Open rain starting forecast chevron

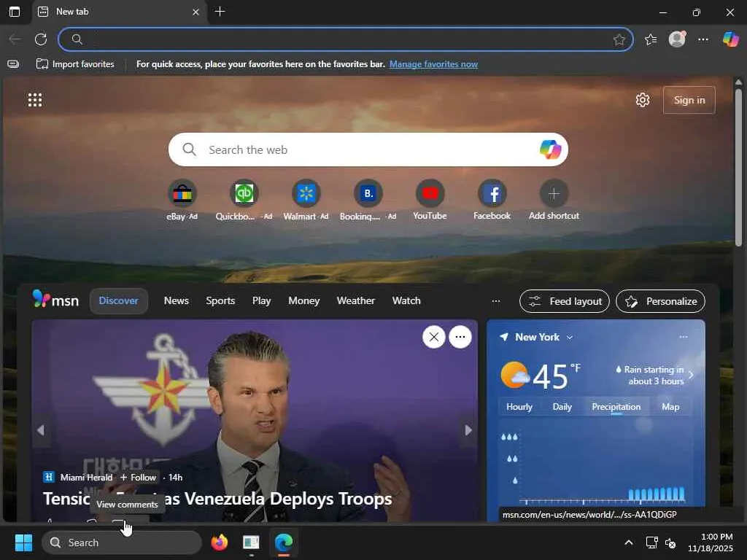point(692,375)
